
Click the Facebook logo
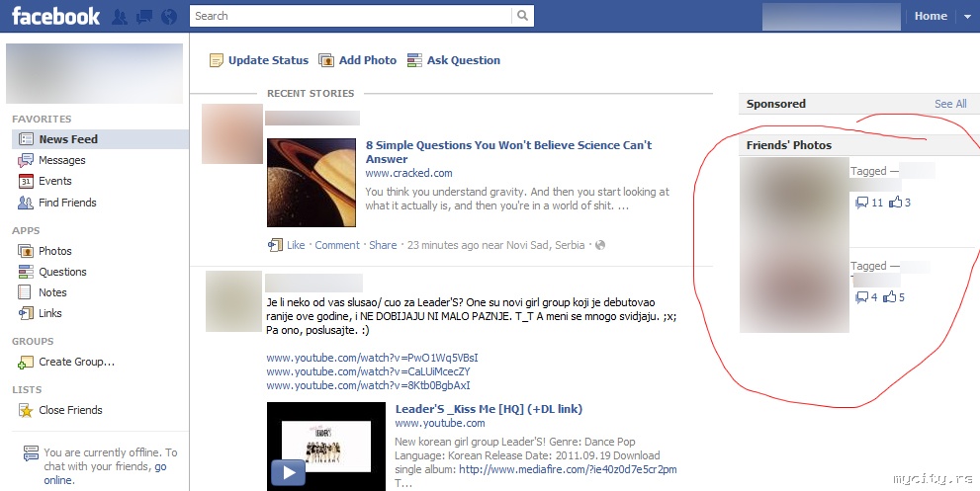(x=55, y=16)
